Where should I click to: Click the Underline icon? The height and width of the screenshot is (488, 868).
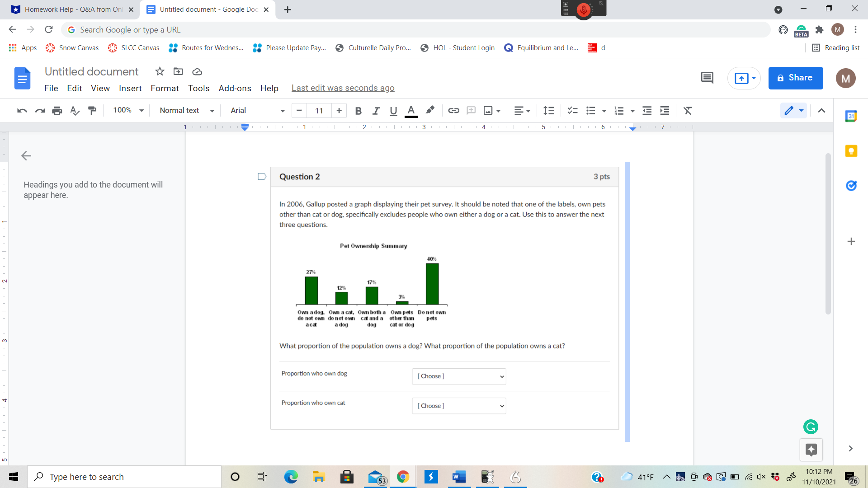[x=393, y=110]
